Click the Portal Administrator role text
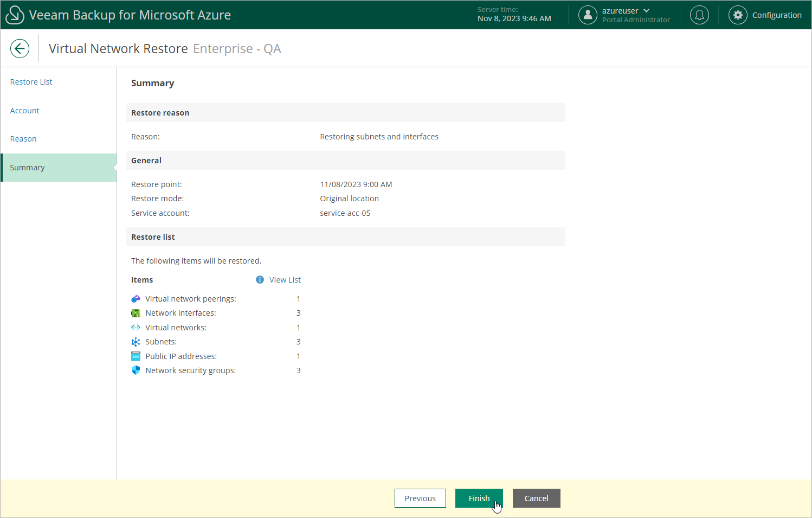The image size is (812, 518). 636,20
